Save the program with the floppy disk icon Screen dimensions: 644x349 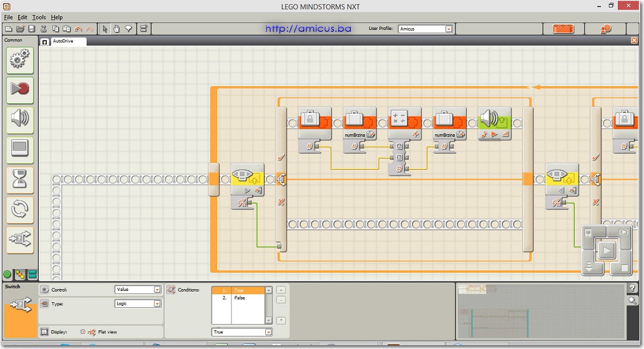(x=32, y=29)
